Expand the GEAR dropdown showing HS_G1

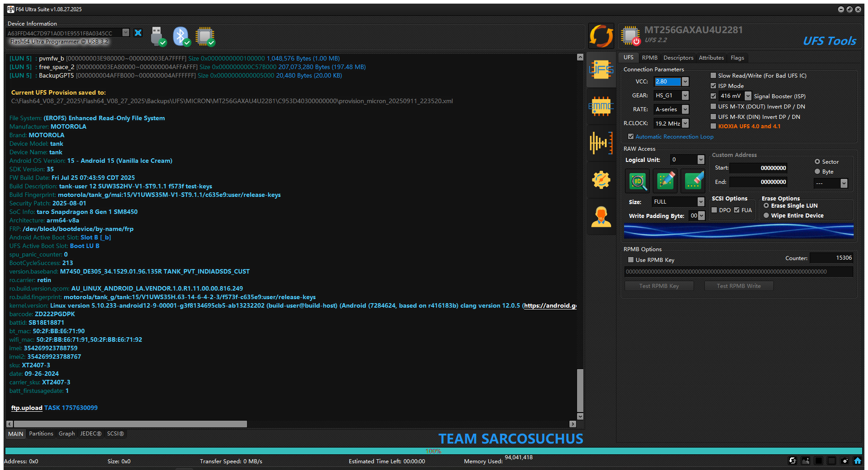pyautogui.click(x=685, y=96)
